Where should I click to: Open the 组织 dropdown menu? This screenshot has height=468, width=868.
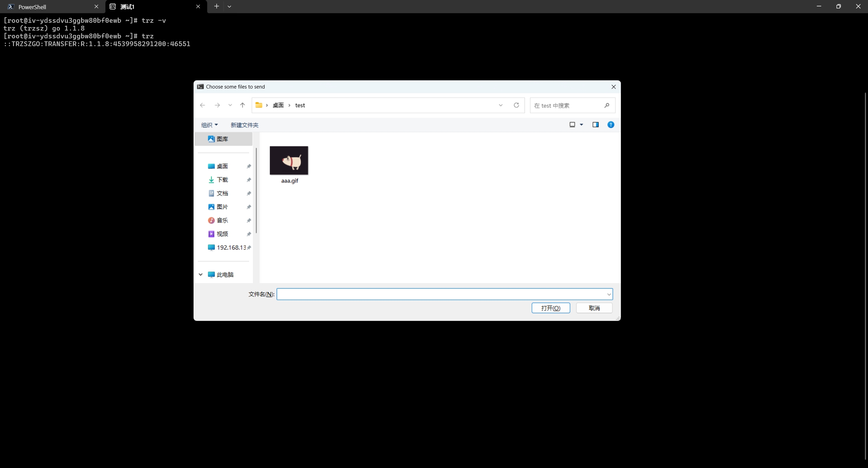click(210, 125)
